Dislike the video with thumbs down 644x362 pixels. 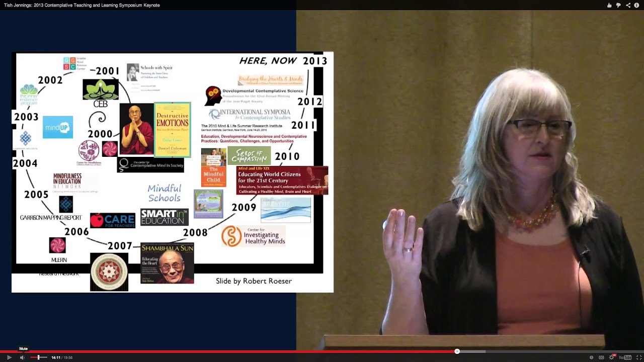pos(618,5)
